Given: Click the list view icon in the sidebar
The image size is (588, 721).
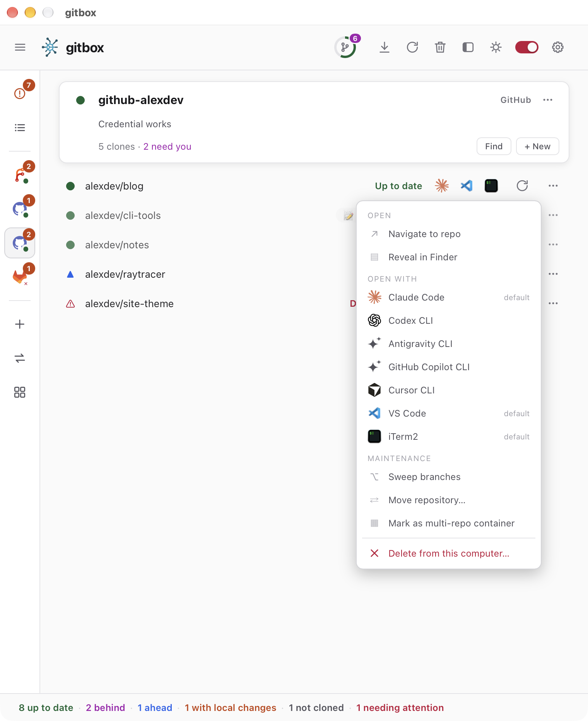Looking at the screenshot, I should click(20, 128).
